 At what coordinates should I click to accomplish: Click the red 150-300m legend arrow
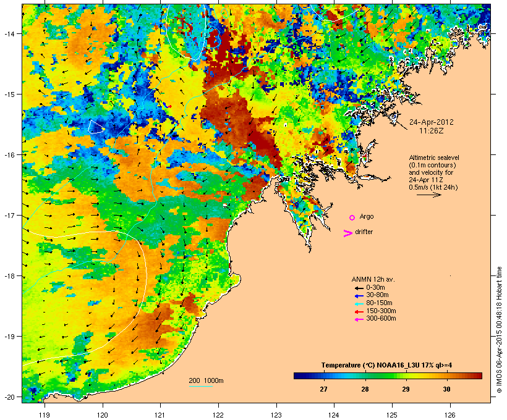pos(359,311)
